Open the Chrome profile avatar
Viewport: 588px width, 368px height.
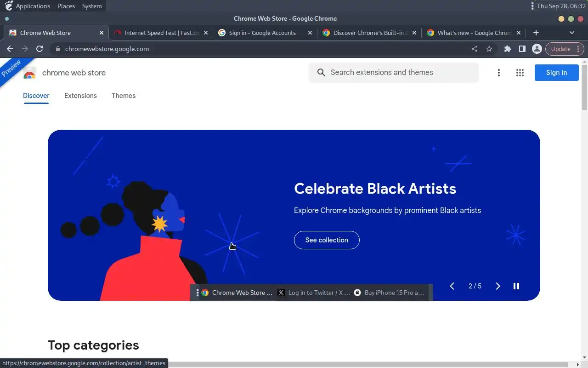tap(537, 49)
